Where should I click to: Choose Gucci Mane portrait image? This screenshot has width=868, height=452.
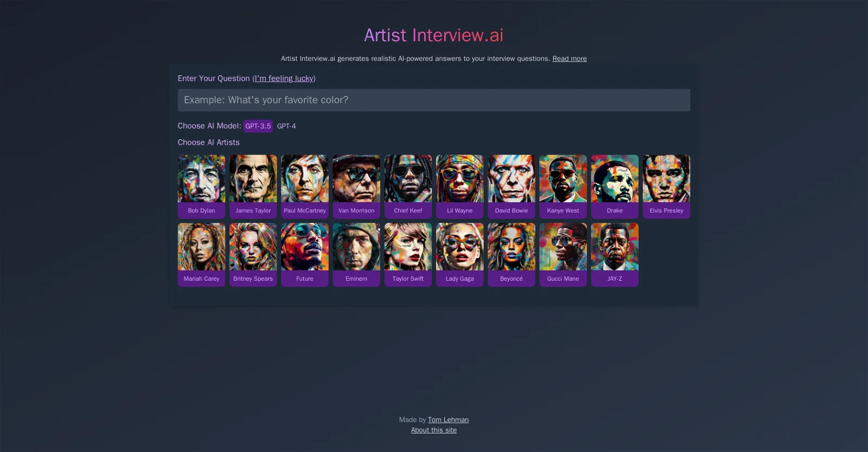563,247
